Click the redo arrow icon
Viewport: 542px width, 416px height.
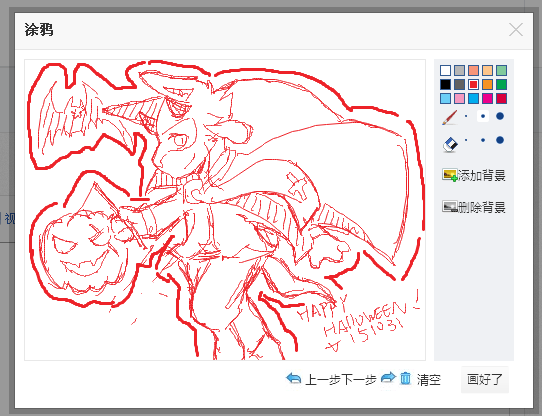tap(388, 378)
